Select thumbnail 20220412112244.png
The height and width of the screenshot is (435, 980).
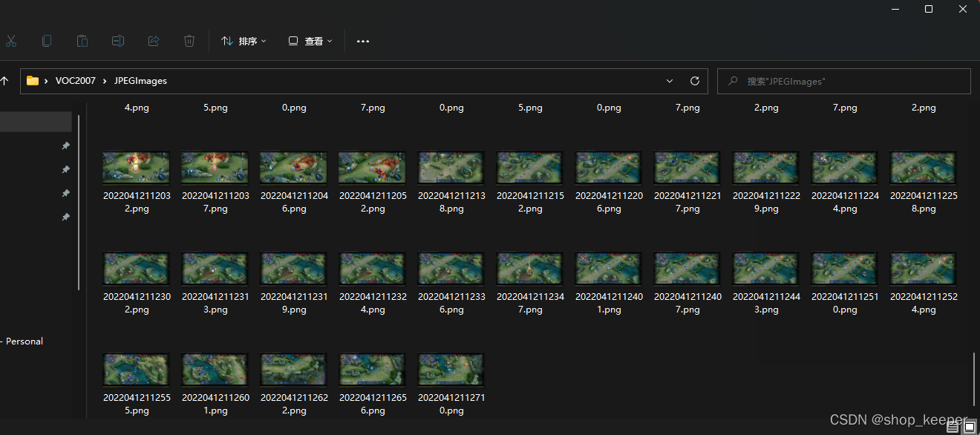845,168
